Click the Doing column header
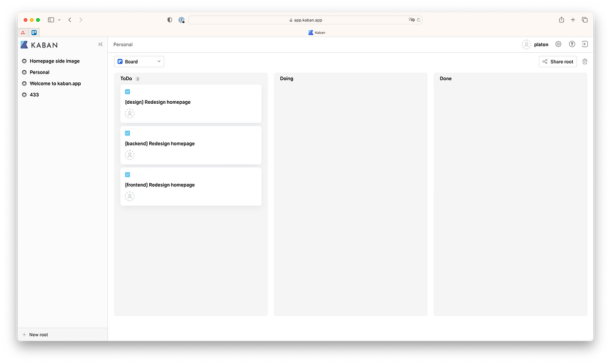Image resolution: width=611 pixels, height=364 pixels. 286,79
